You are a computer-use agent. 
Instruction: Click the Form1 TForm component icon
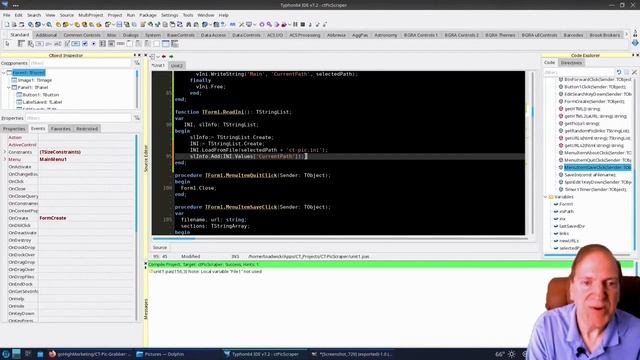(x=9, y=73)
